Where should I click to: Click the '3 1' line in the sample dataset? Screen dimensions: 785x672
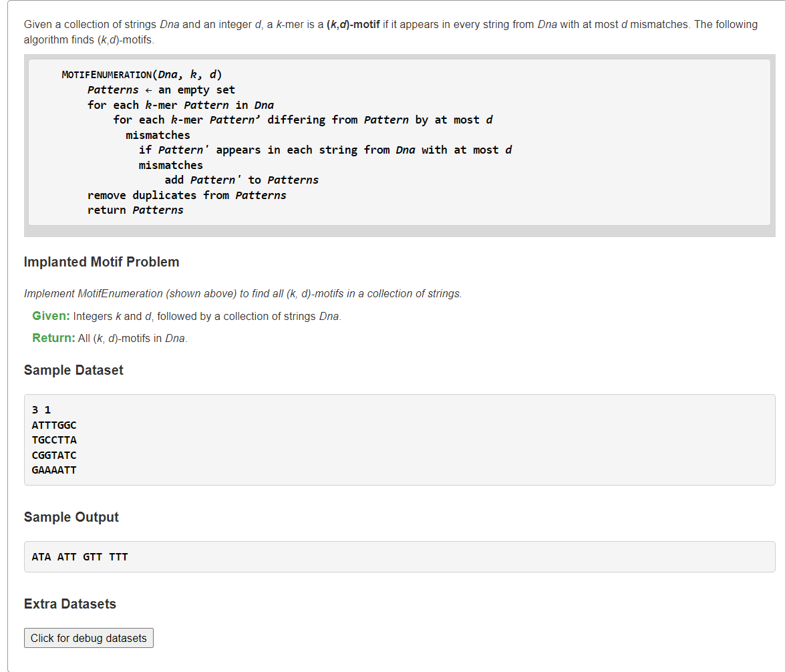pos(41,410)
